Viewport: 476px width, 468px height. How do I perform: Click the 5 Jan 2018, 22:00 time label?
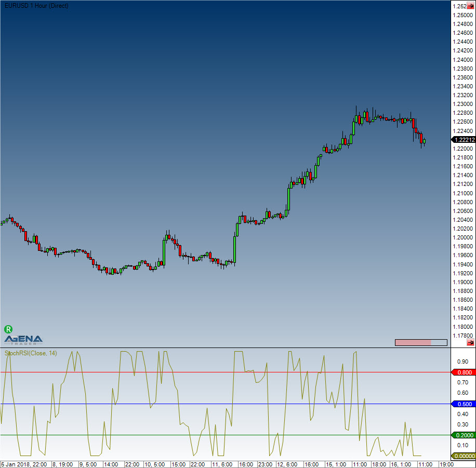point(24,464)
